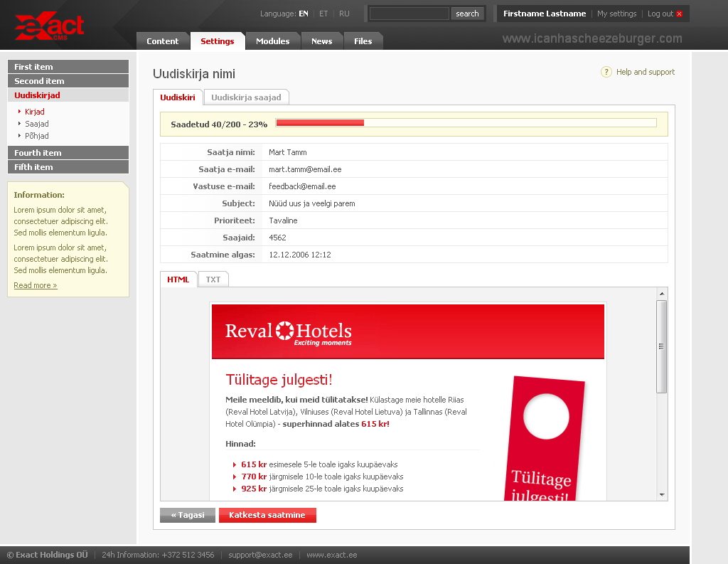The image size is (728, 564).
Task: Click sender name Mart Tamm
Action: (x=288, y=152)
